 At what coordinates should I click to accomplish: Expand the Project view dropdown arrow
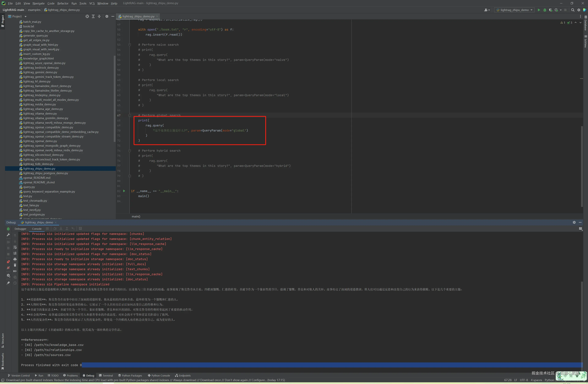pos(25,17)
